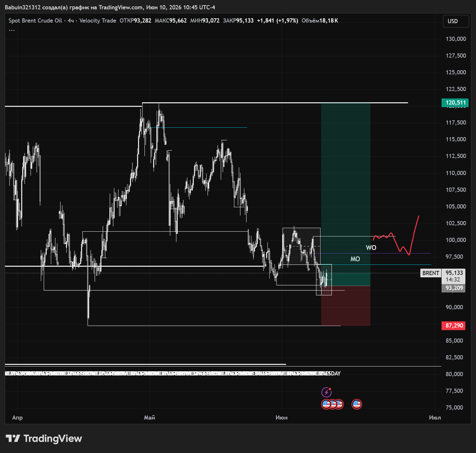The height and width of the screenshot is (453, 476).
Task: Click the Апр label on the time axis
Action: coord(17,418)
